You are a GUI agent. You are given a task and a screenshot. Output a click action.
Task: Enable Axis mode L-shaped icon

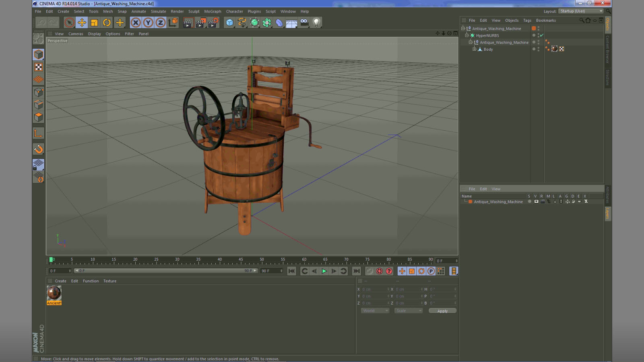[39, 133]
